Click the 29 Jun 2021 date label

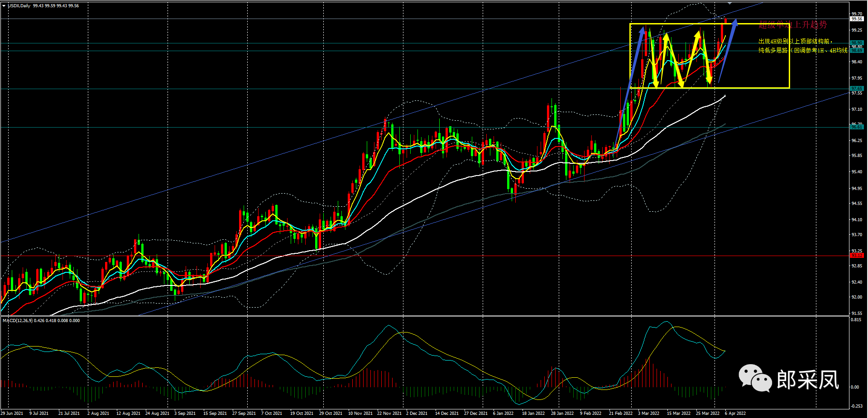[12, 413]
